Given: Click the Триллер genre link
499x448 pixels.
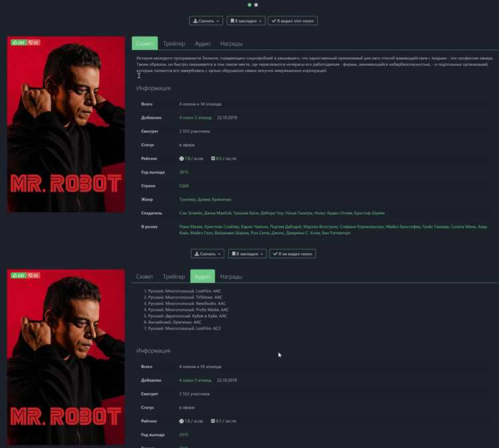Looking at the screenshot, I should [x=187, y=199].
